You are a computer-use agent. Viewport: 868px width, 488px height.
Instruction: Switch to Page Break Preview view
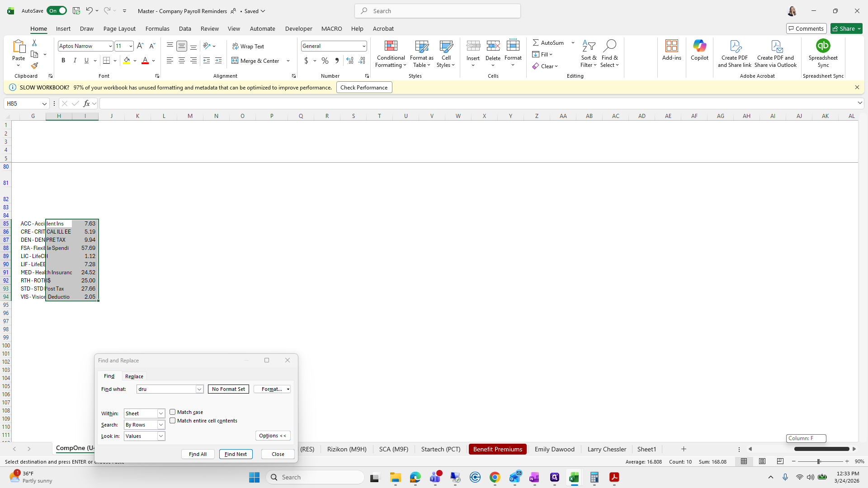click(780, 461)
